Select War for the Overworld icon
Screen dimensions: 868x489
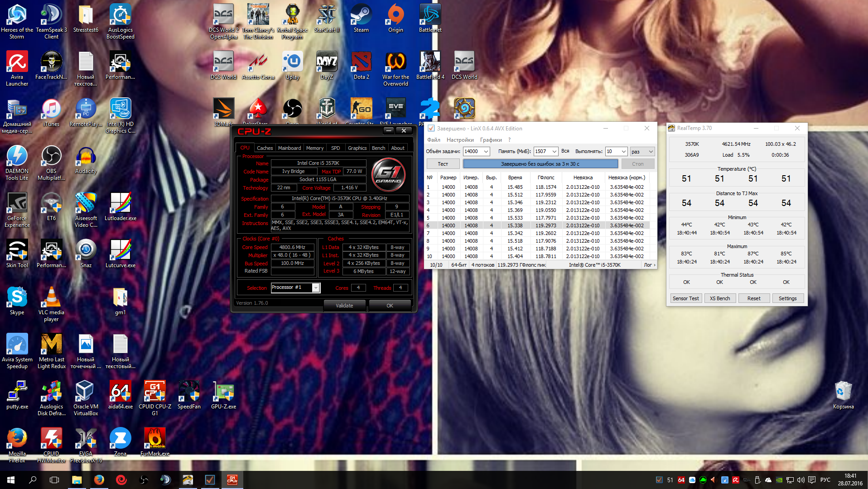(x=395, y=68)
